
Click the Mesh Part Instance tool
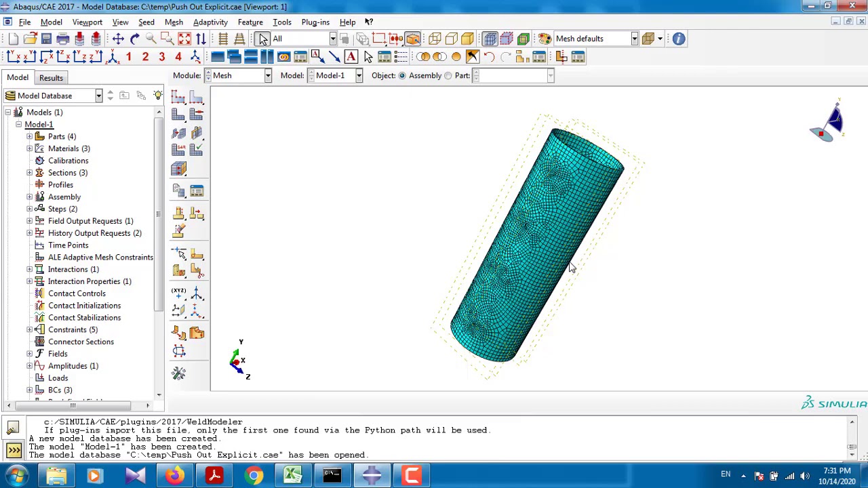point(178,115)
